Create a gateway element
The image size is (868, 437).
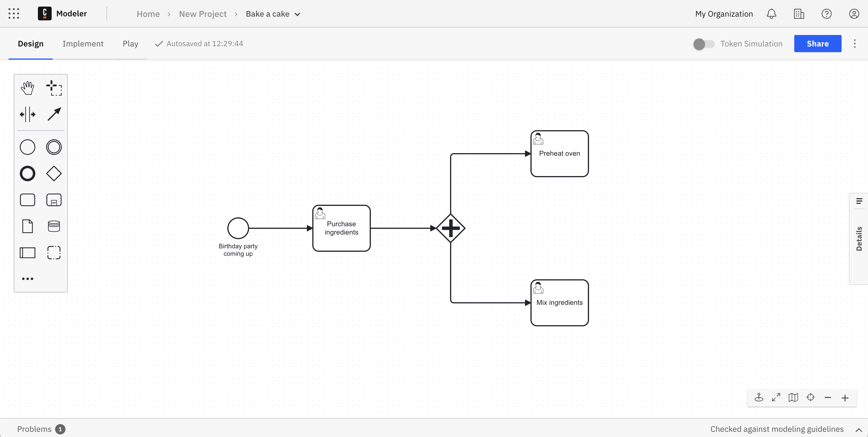pos(54,173)
